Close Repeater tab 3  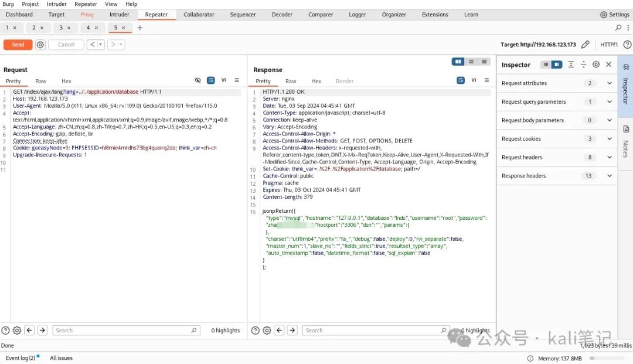pos(69,28)
